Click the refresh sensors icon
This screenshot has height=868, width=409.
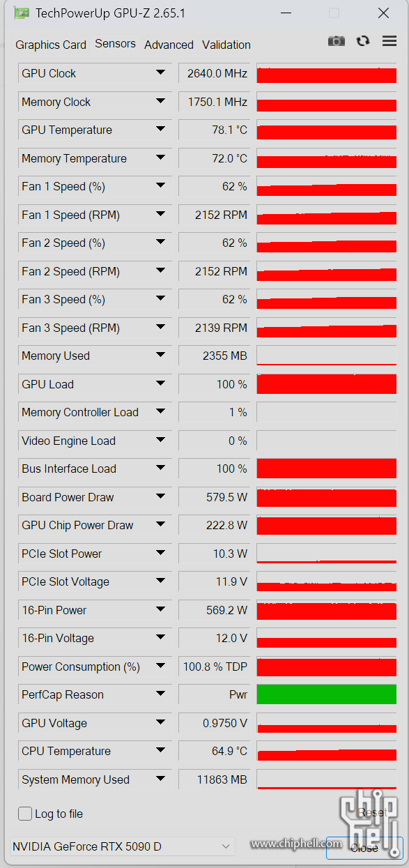tap(362, 41)
